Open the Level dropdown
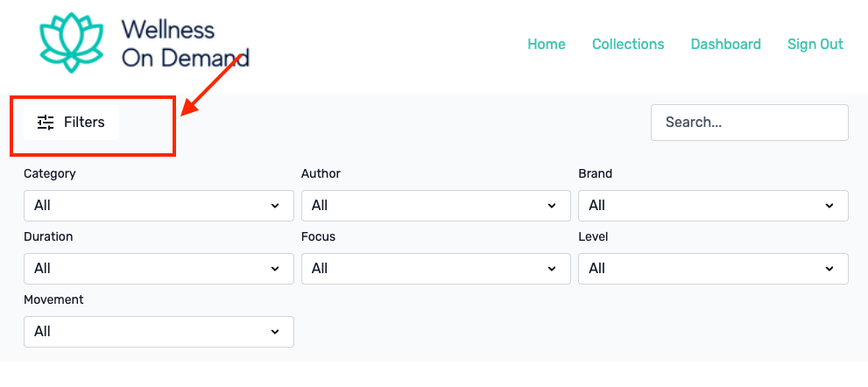Screen dimensions: 868x387 713,269
